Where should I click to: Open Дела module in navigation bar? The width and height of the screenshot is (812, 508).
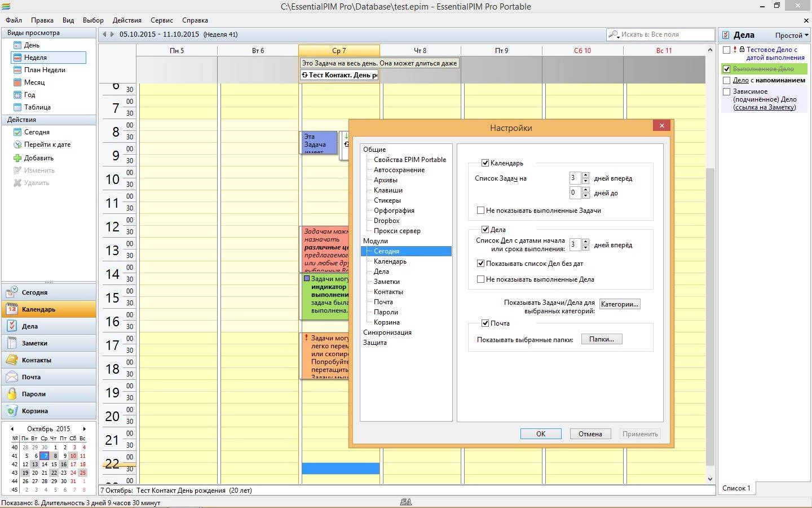[x=48, y=326]
